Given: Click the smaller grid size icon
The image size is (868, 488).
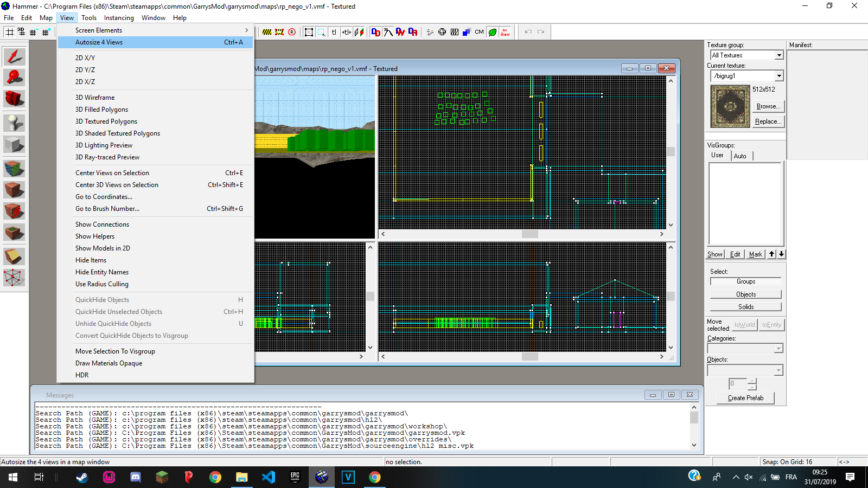Looking at the screenshot, I should point(33,32).
